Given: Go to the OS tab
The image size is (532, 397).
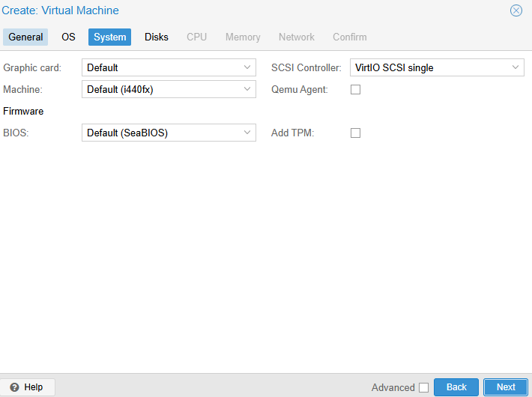Looking at the screenshot, I should 68,37.
